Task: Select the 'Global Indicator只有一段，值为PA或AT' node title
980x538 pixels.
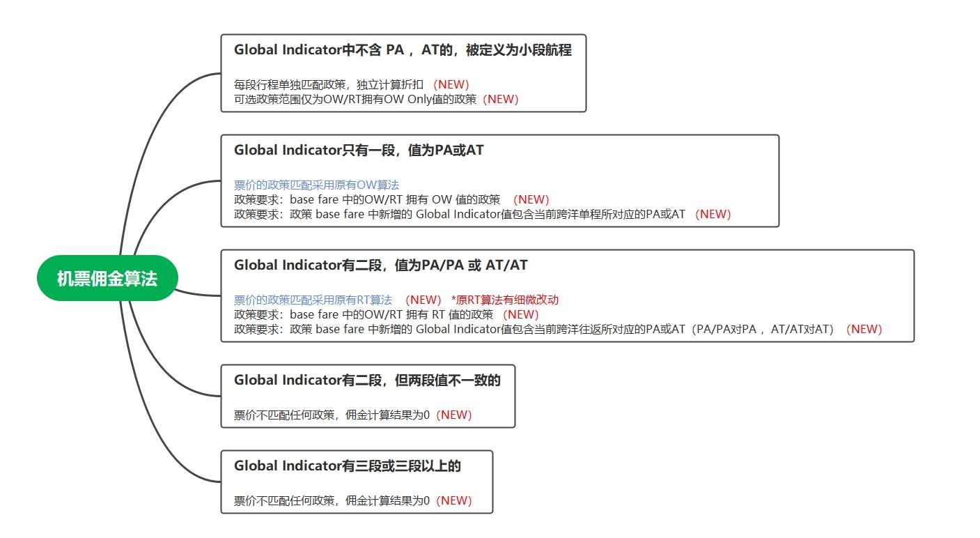Action: [x=364, y=150]
